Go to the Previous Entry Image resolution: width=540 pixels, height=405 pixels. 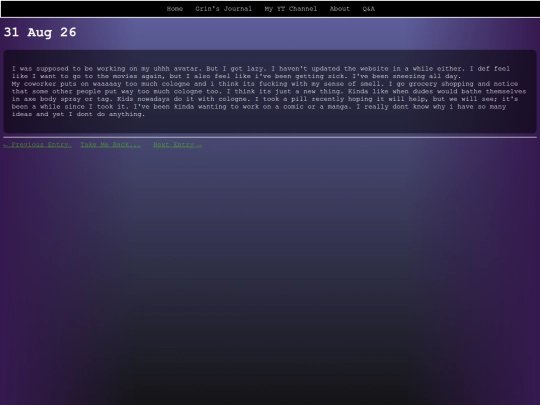(38, 145)
